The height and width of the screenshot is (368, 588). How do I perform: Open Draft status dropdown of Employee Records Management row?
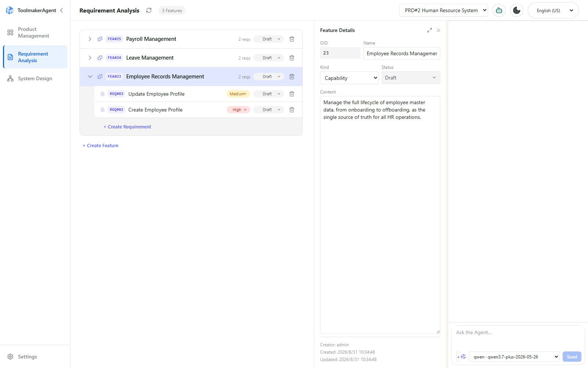click(x=269, y=77)
